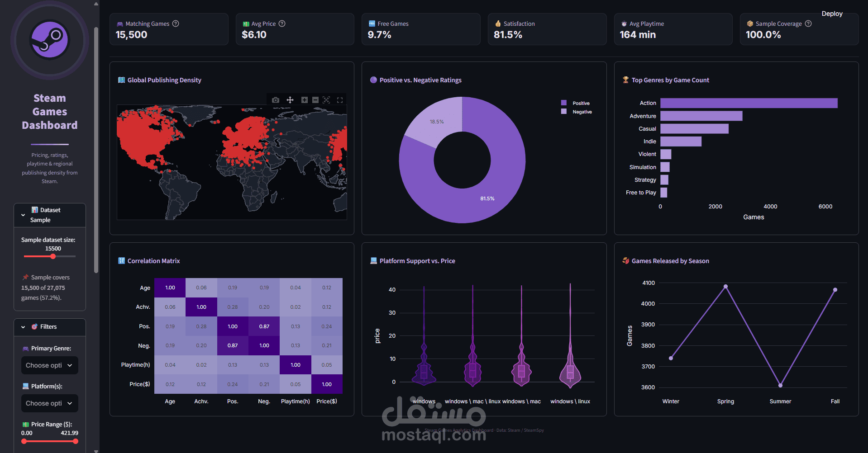Click the leaf icon beside Games Released by Season
868x453 pixels.
pos(626,261)
